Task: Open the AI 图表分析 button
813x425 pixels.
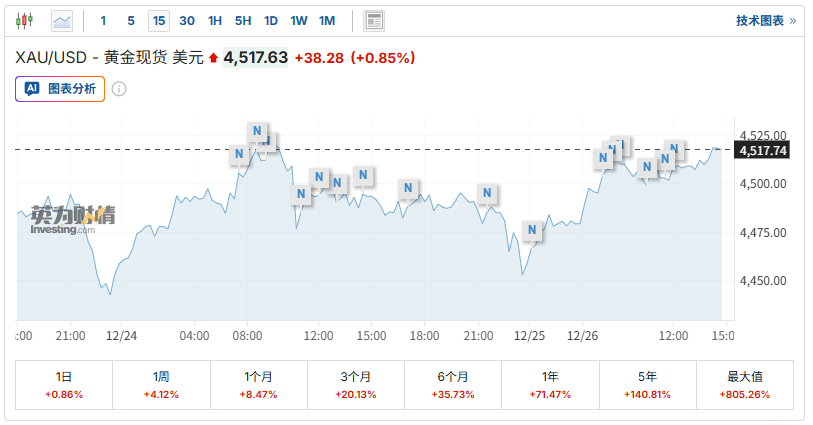Action: coord(60,89)
